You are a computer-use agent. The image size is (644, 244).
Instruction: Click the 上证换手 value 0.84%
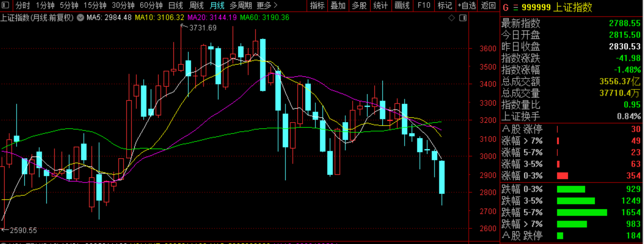[629, 116]
